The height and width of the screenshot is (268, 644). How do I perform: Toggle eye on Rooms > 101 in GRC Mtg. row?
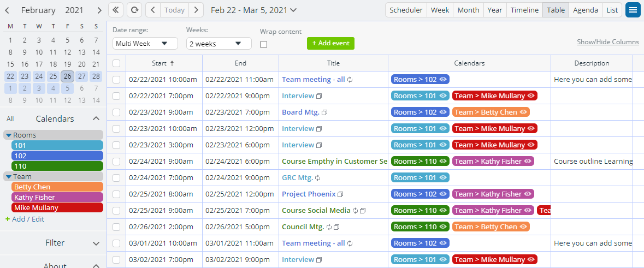pyautogui.click(x=442, y=178)
